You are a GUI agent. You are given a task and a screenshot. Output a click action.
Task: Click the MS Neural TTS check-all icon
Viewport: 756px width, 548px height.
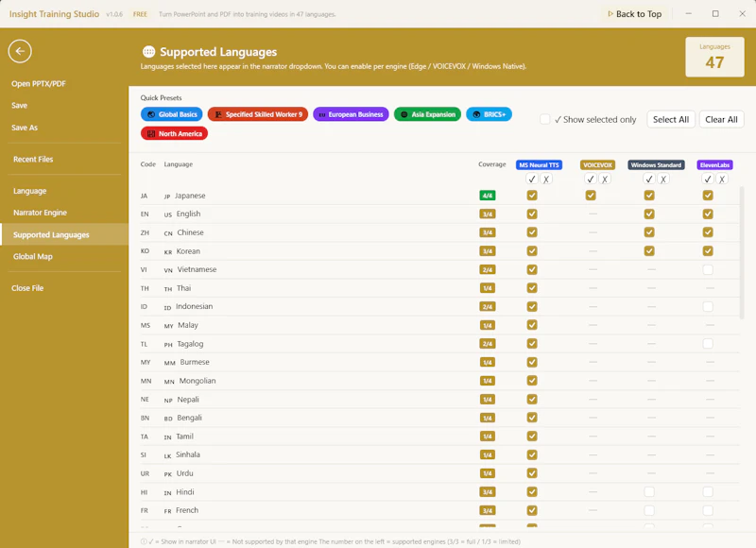532,180
